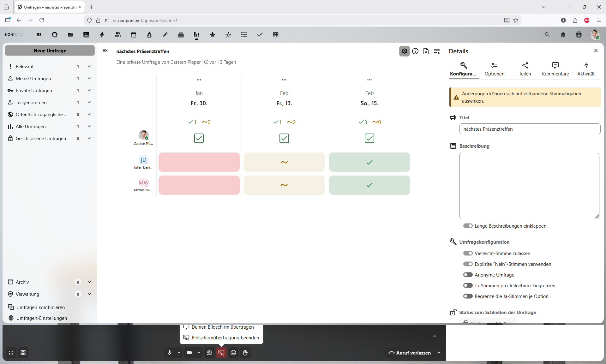This screenshot has width=606, height=364.
Task: Disable Vielleicht-Stimme zulassen switch
Action: tap(468, 253)
